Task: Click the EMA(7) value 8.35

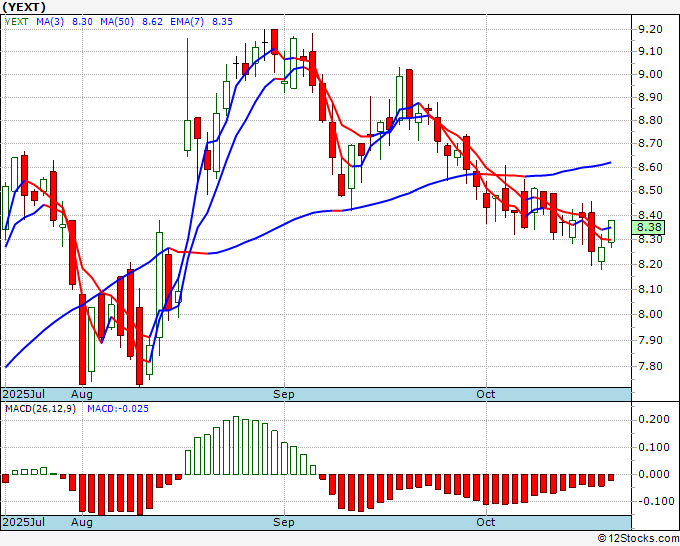Action: click(222, 22)
